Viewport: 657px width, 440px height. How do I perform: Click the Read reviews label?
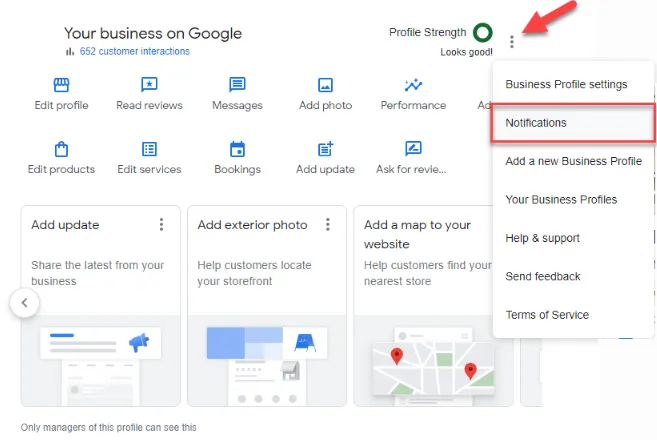pos(150,105)
